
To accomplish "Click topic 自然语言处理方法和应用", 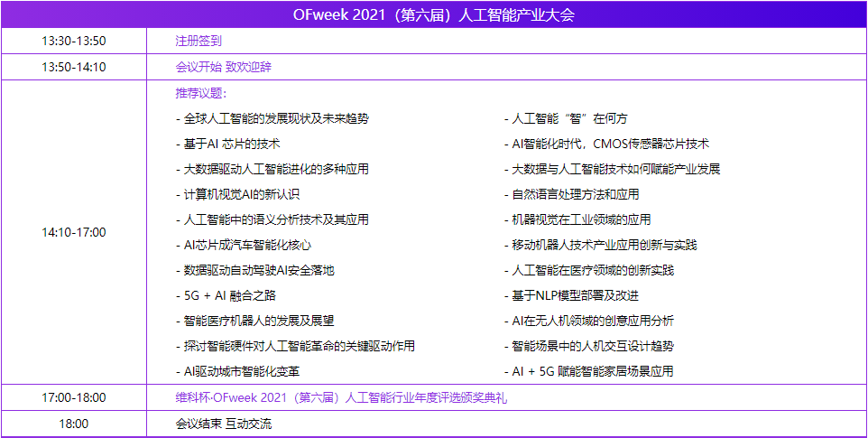I will click(572, 194).
